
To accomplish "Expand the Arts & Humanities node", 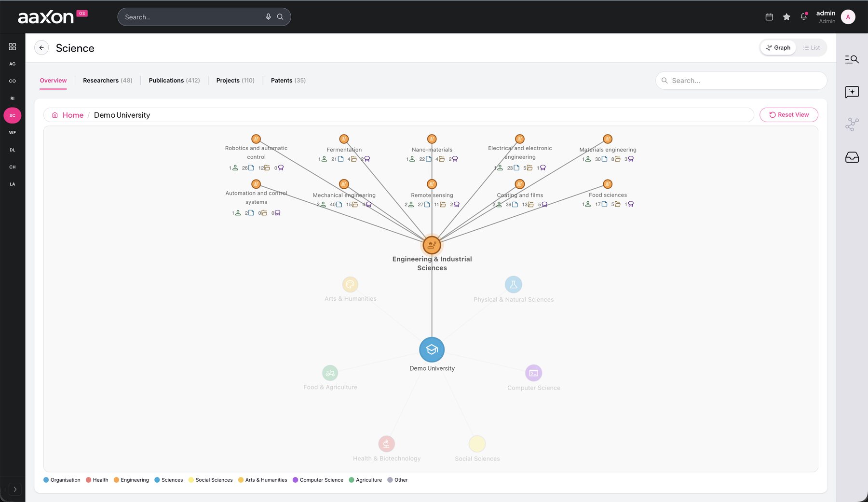I will [350, 284].
